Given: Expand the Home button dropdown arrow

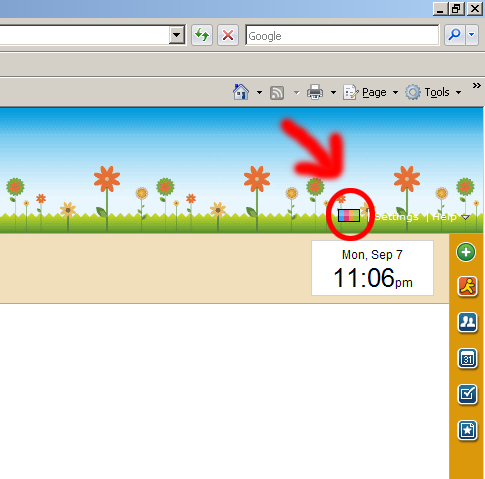Looking at the screenshot, I should click(259, 92).
